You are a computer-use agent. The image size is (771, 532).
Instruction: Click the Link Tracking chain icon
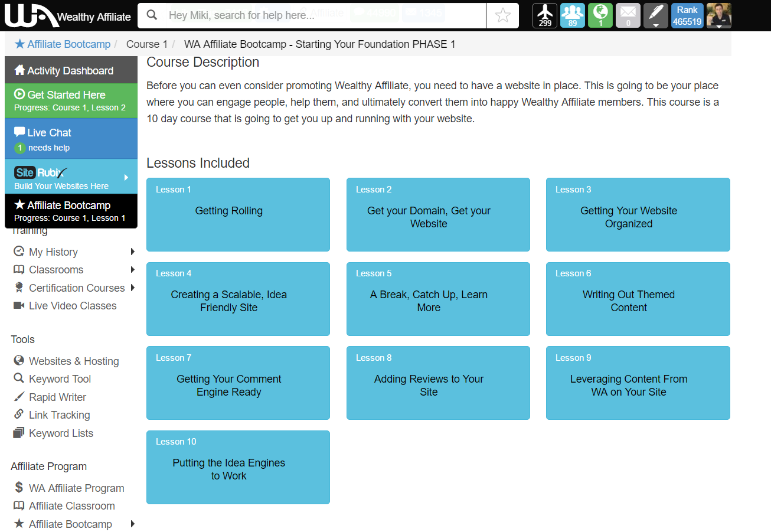19,414
